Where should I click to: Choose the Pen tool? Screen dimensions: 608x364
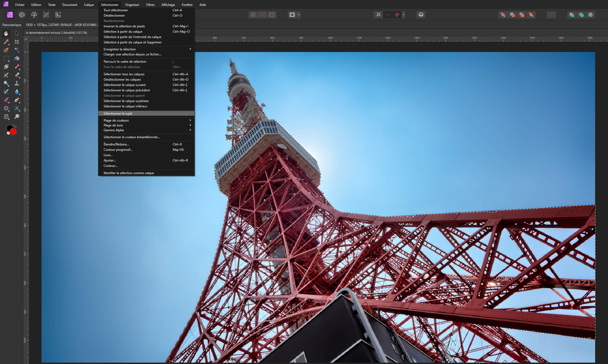(17, 100)
